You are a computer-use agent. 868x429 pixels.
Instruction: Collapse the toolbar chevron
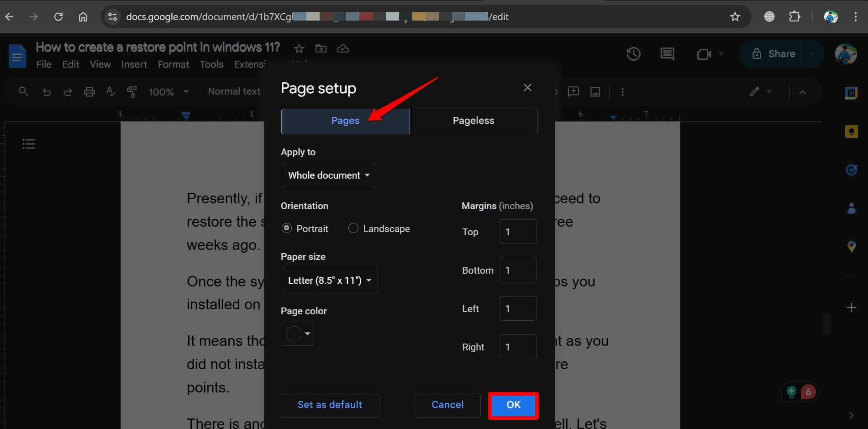tap(802, 92)
